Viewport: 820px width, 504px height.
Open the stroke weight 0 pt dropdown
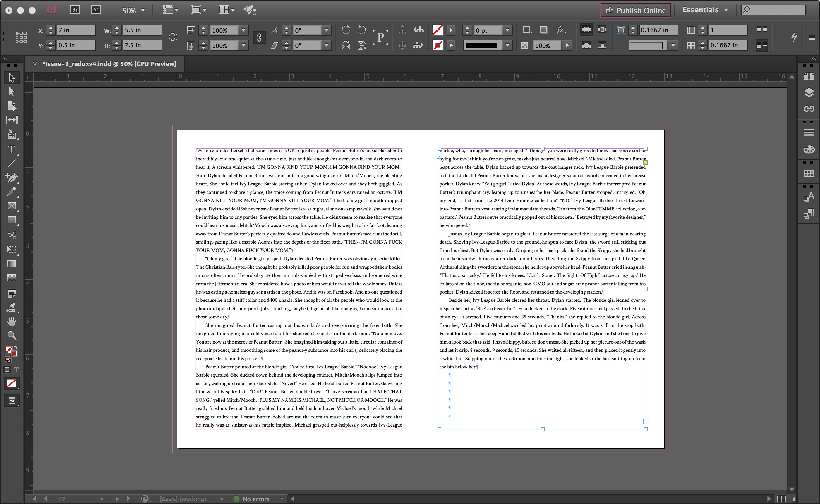click(x=507, y=30)
